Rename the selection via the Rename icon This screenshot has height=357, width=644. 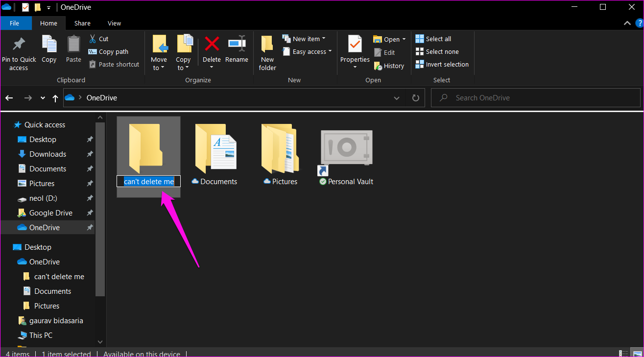(x=237, y=49)
